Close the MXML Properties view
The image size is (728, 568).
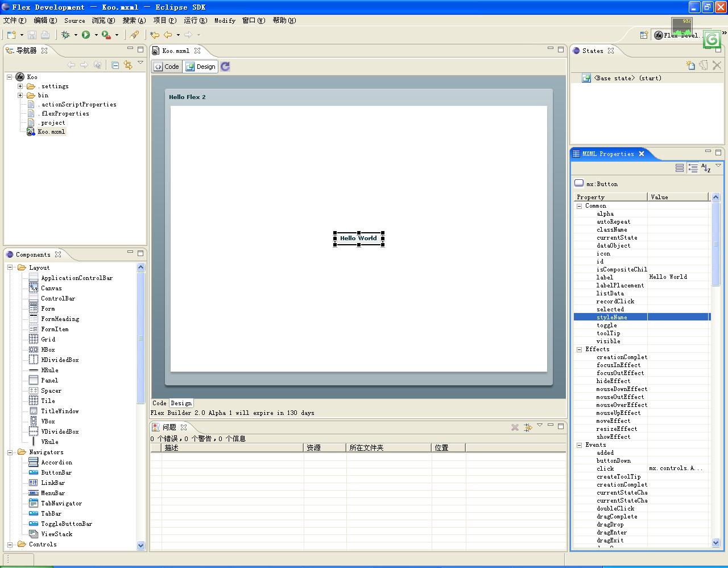click(642, 154)
